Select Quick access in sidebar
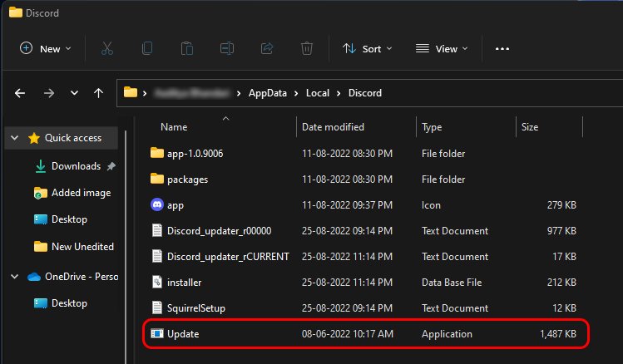The width and height of the screenshot is (623, 364). [x=72, y=138]
